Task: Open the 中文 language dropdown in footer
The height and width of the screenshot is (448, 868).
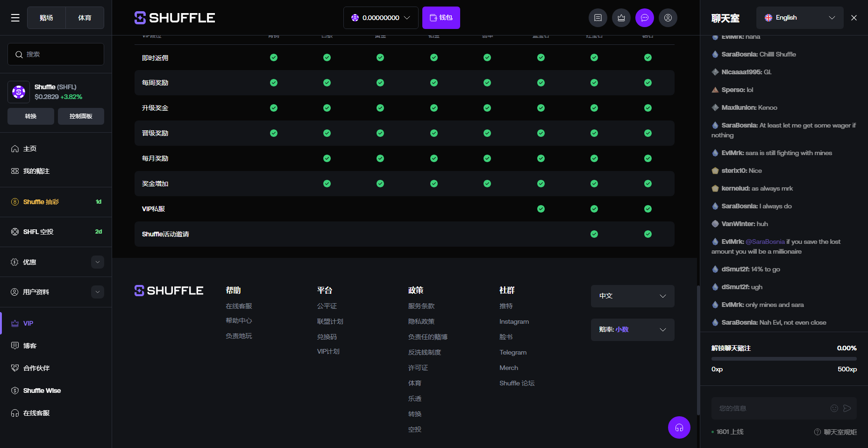Action: pos(633,296)
